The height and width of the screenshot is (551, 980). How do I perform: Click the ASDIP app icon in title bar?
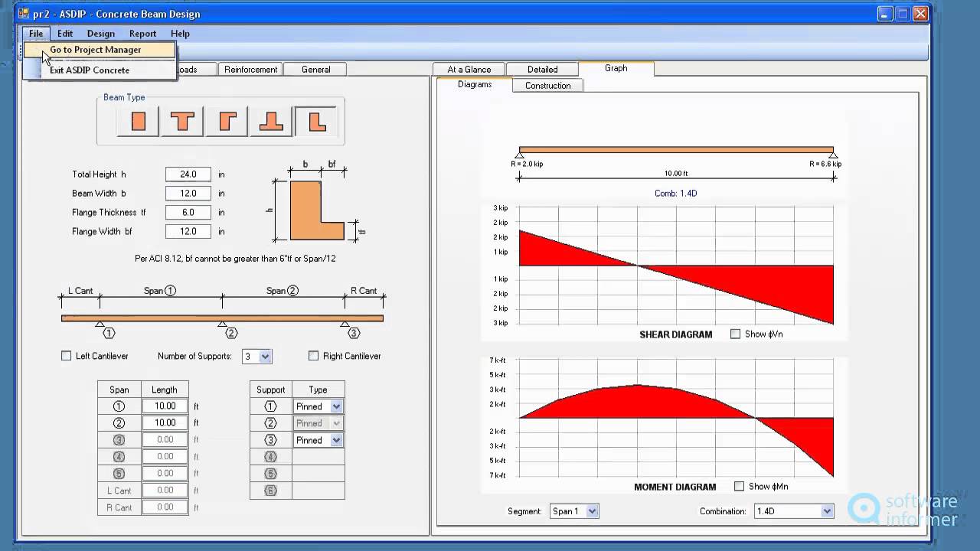pos(24,14)
